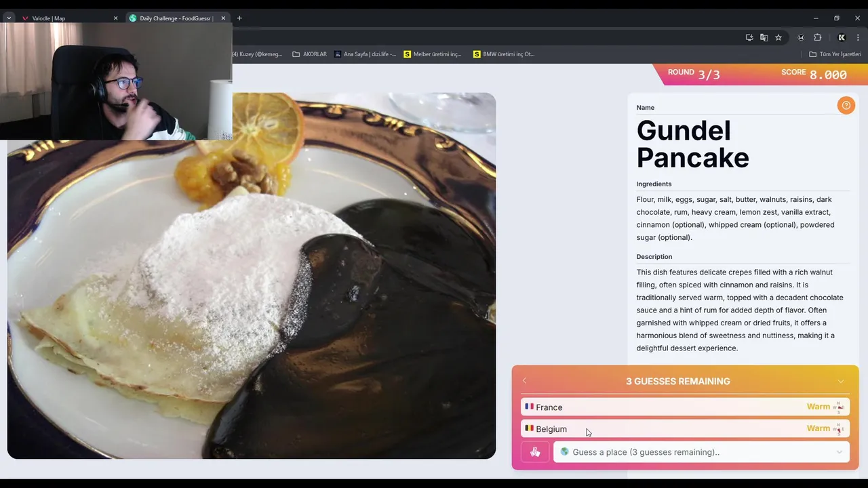The image size is (868, 488).
Task: Close the 'Daily Challenge - FoodGuessr' tab
Action: [223, 18]
